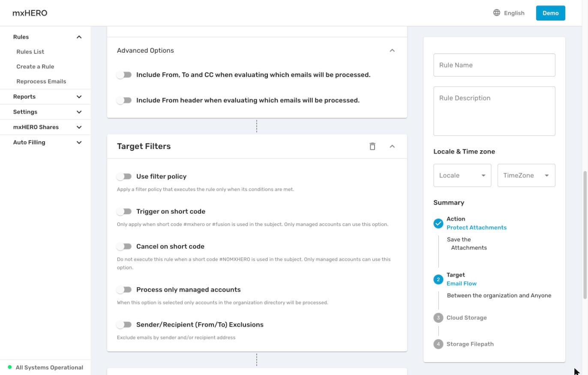
Task: Click the Action step checkmark icon
Action: (x=438, y=223)
